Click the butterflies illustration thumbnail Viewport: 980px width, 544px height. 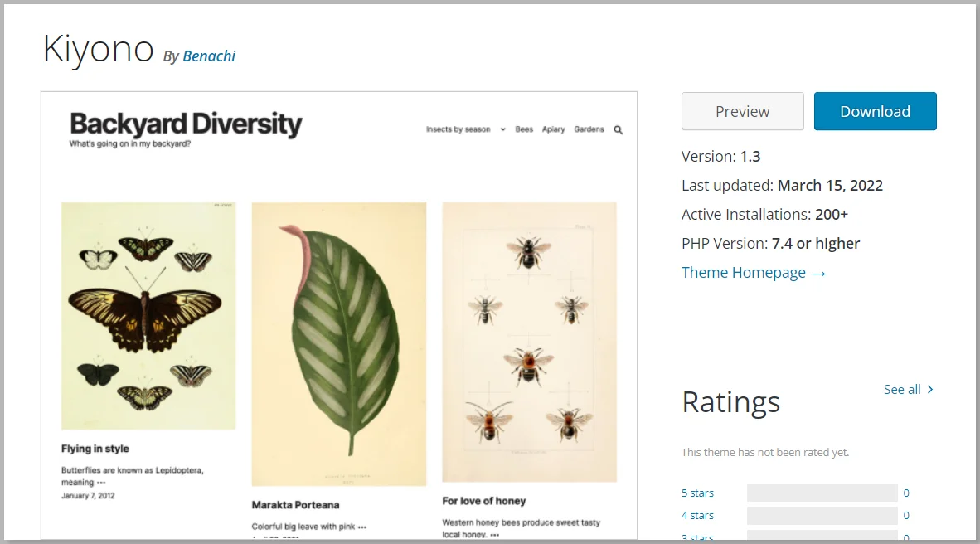point(148,316)
